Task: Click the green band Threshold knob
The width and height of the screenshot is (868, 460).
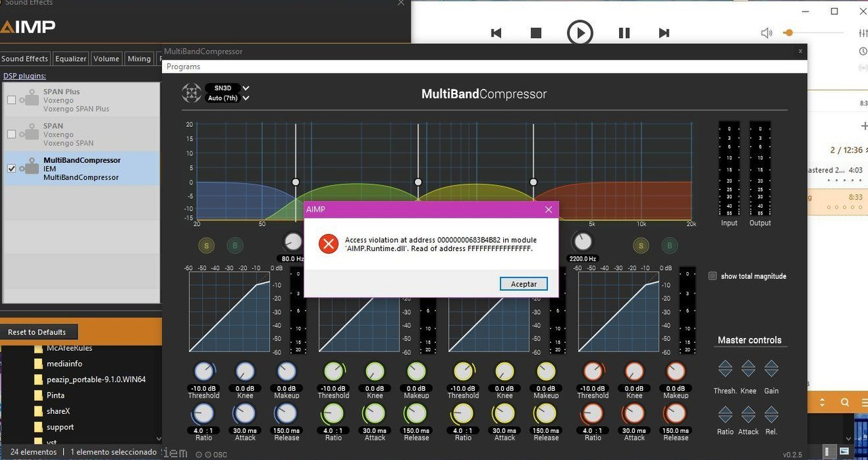Action: pos(333,371)
